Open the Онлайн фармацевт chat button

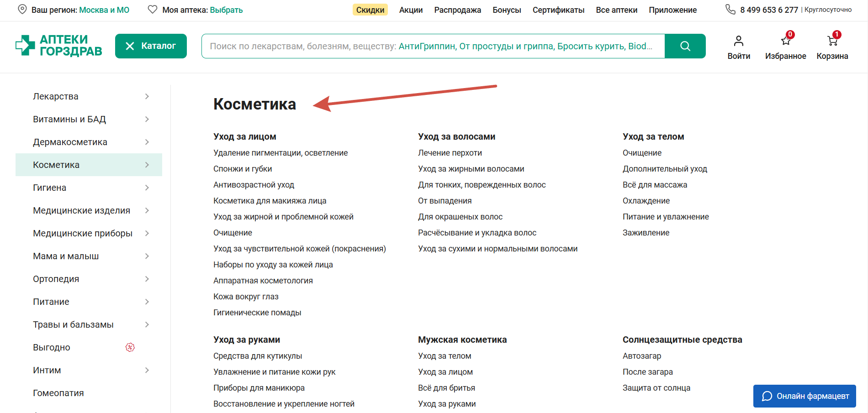(x=804, y=396)
